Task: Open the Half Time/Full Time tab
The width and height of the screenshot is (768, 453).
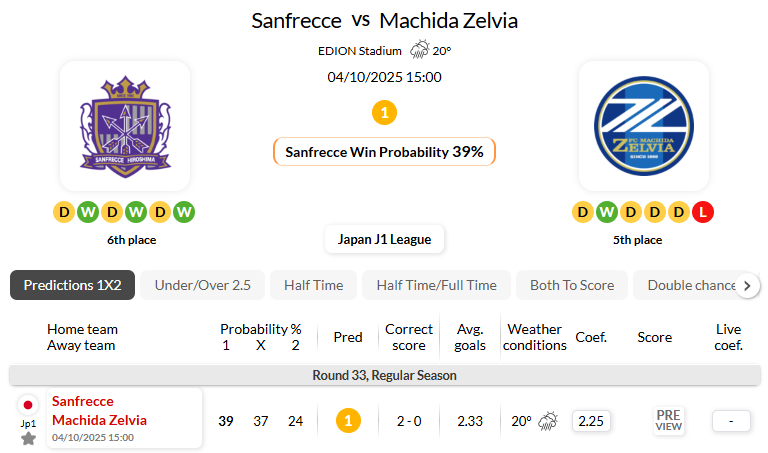Action: 436,285
